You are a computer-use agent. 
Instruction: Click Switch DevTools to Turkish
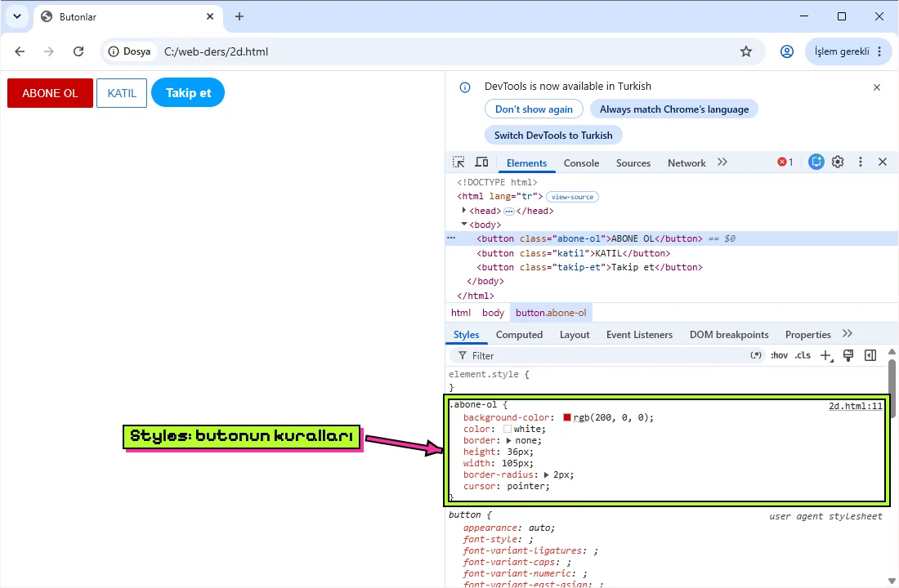click(x=553, y=136)
